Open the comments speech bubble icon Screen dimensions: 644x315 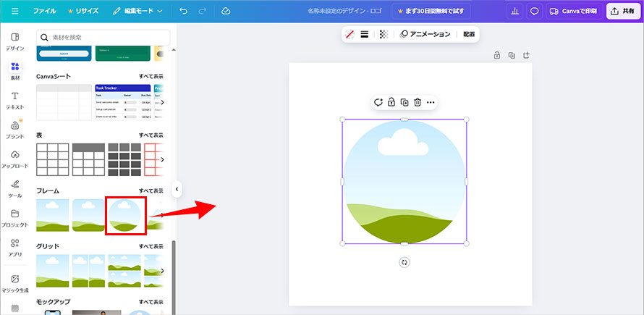534,11
